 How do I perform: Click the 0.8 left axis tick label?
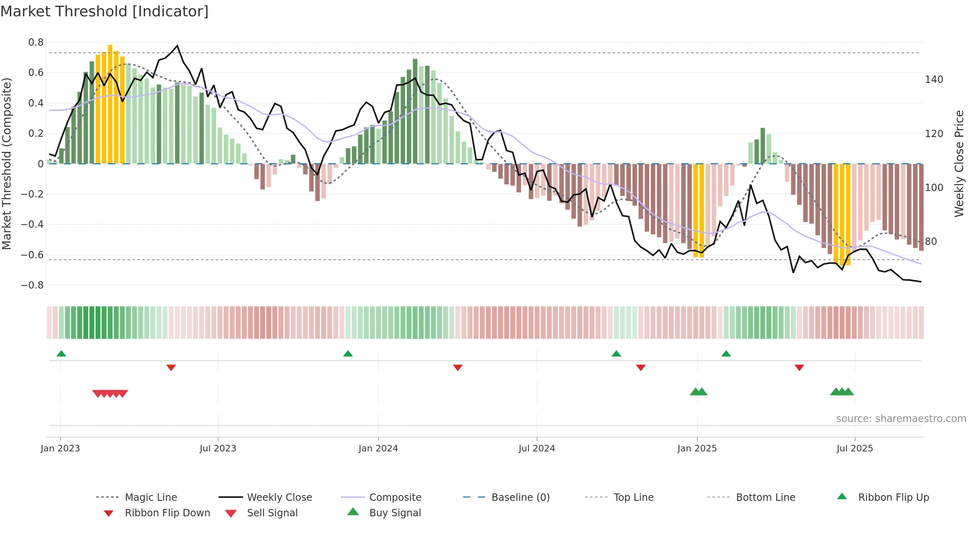36,42
